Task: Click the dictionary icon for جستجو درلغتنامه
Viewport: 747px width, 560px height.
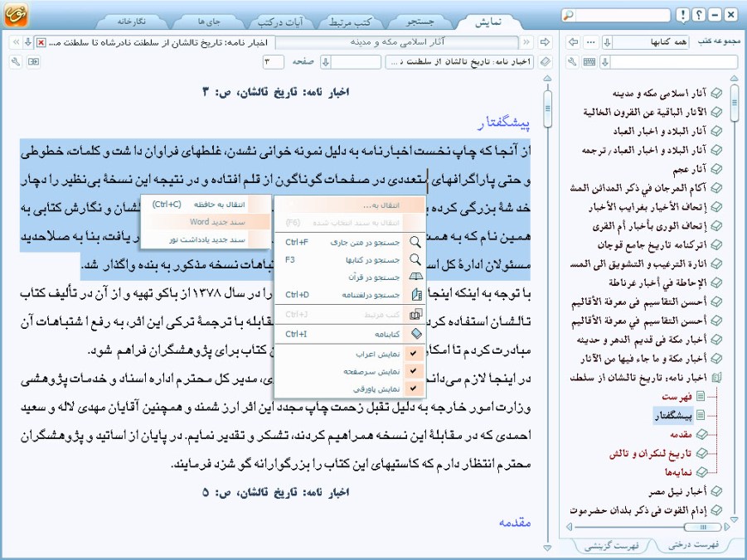Action: (416, 295)
